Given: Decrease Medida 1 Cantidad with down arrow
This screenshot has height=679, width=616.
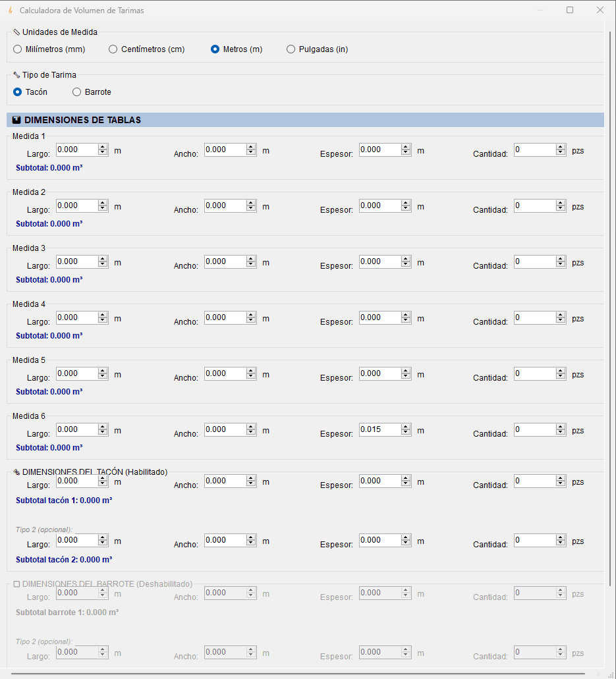Looking at the screenshot, I should pyautogui.click(x=561, y=153).
